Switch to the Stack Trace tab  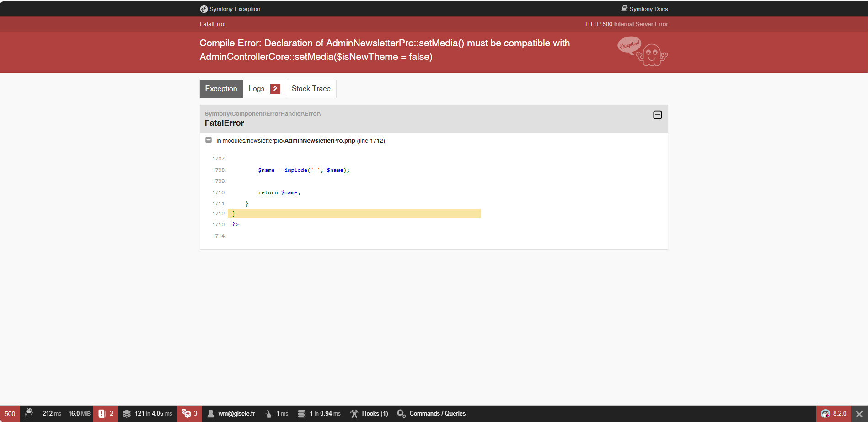(x=311, y=89)
